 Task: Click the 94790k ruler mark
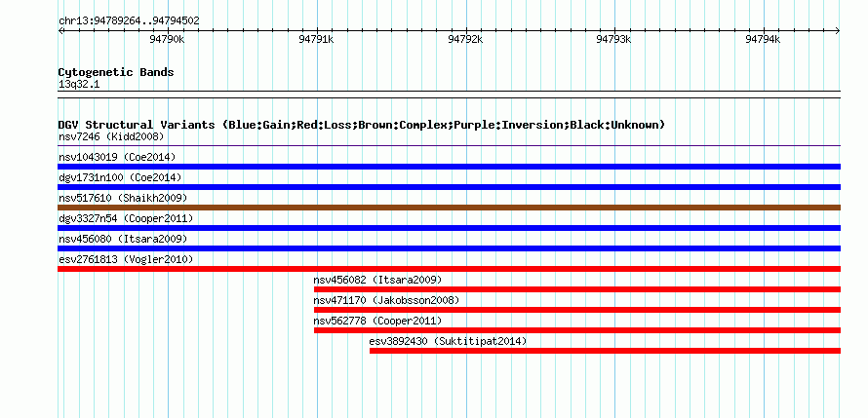point(167,39)
